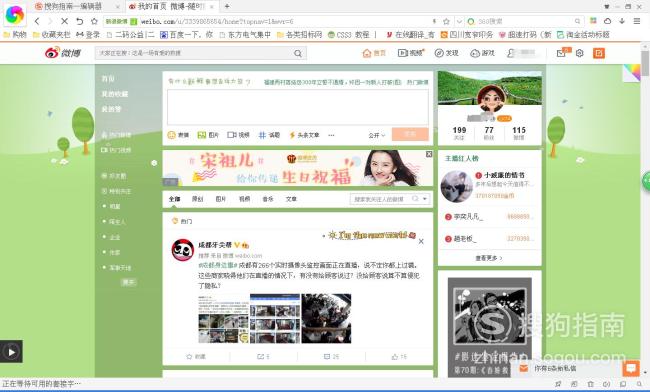Image resolution: width=650 pixels, height=392 pixels.
Task: Select the 音乐 feed tab
Action: pyautogui.click(x=268, y=199)
